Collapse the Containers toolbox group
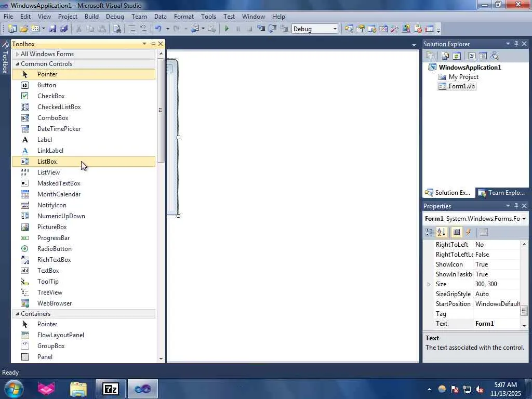This screenshot has height=399, width=532. [17, 314]
